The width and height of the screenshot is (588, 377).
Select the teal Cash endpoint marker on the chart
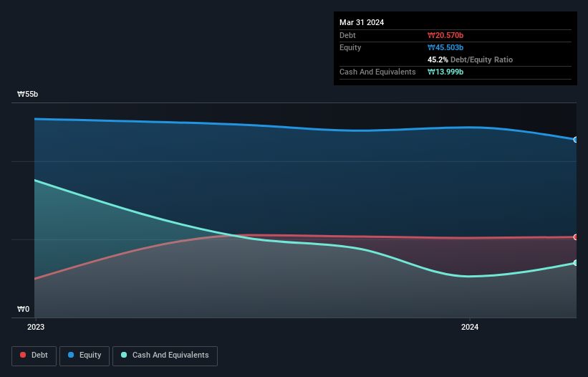coord(576,262)
